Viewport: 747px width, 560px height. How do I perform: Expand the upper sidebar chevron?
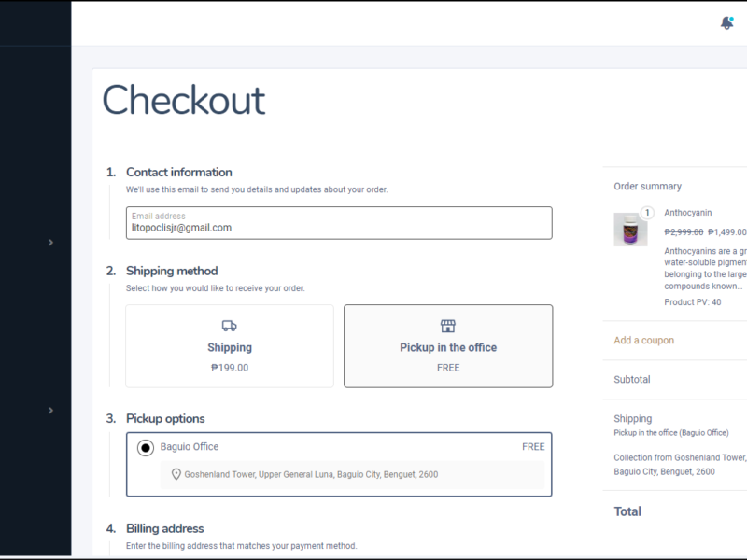coord(50,243)
